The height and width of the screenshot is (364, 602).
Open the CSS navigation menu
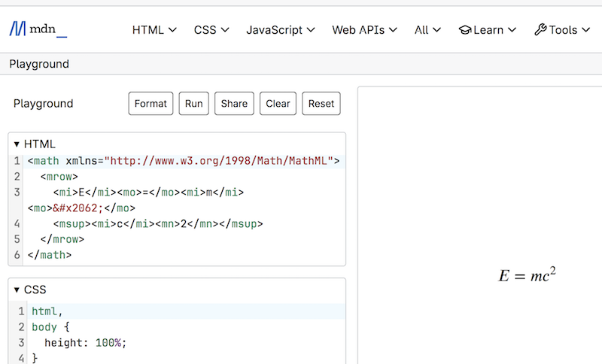[211, 30]
